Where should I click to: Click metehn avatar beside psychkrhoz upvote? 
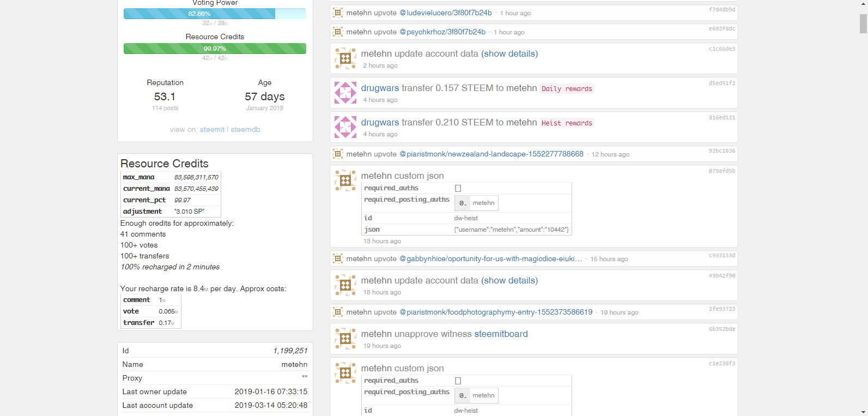pyautogui.click(x=338, y=32)
